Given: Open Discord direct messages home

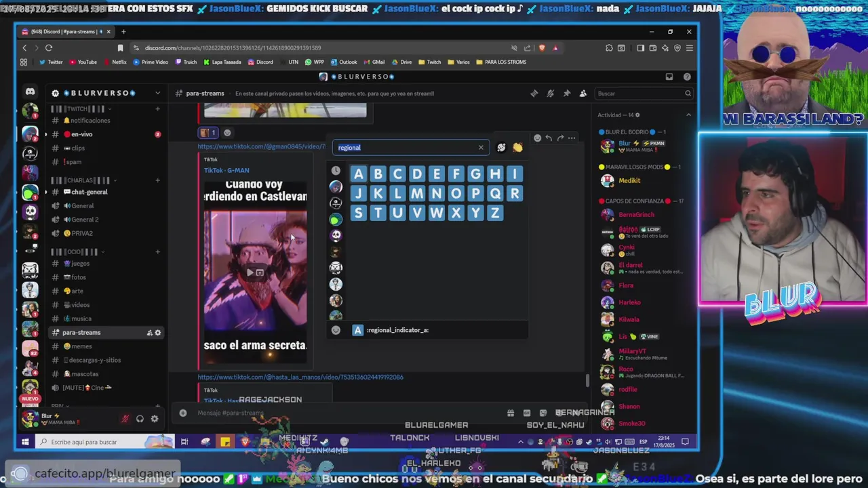Looking at the screenshot, I should (x=30, y=91).
